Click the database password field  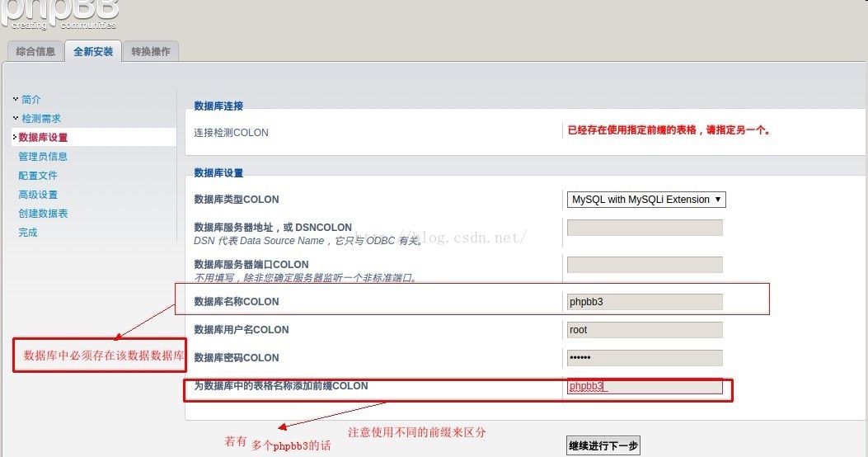pos(645,358)
